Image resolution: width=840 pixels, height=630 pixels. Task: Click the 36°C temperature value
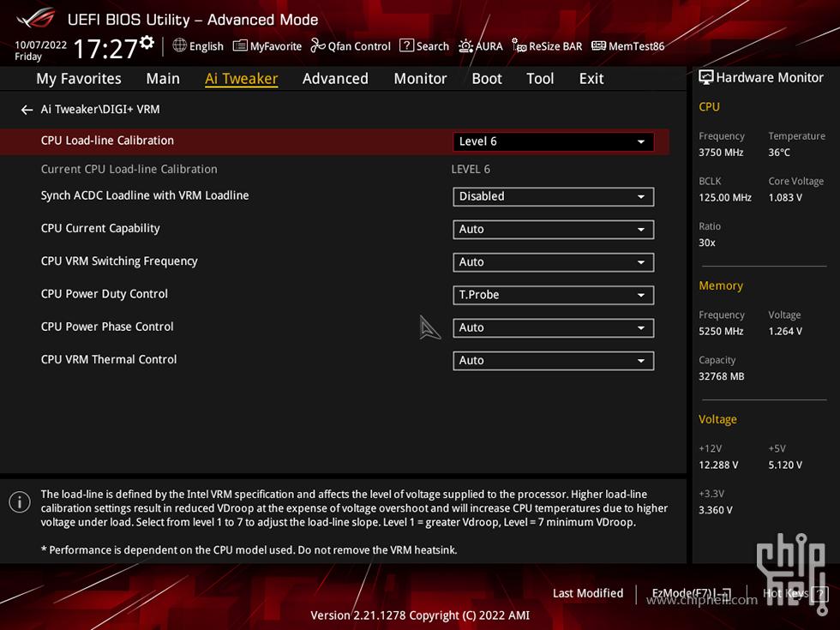click(779, 153)
